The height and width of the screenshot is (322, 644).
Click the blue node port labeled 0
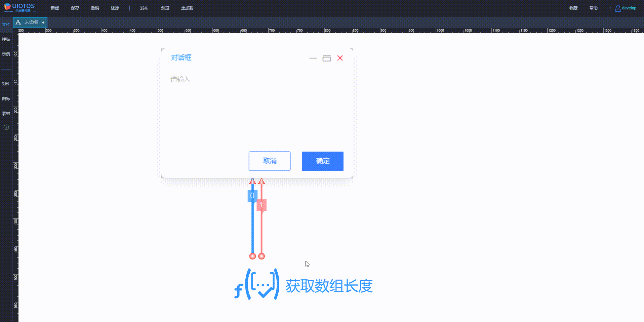tap(252, 196)
